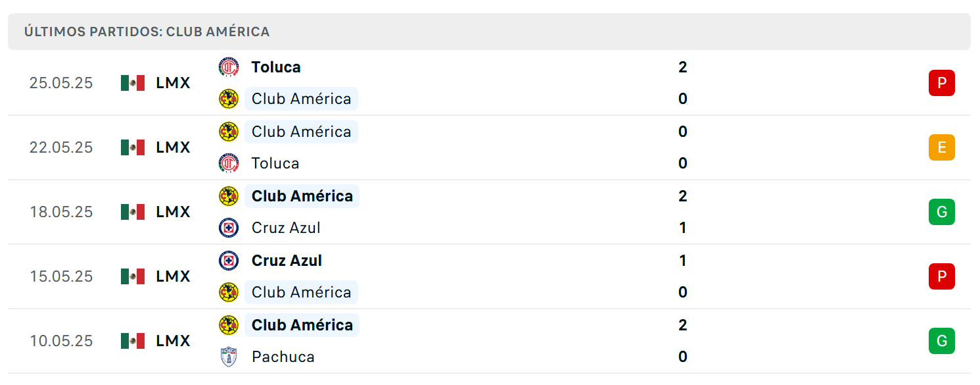Screen dimensions: 980x385
Task: Click the Pachuca crest in 10.05.25 match
Action: 228,357
